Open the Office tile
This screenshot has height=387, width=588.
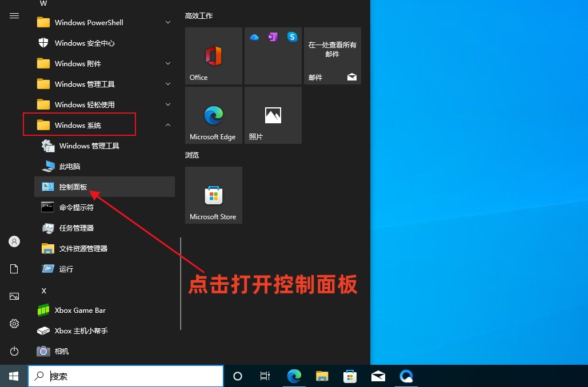tap(214, 56)
